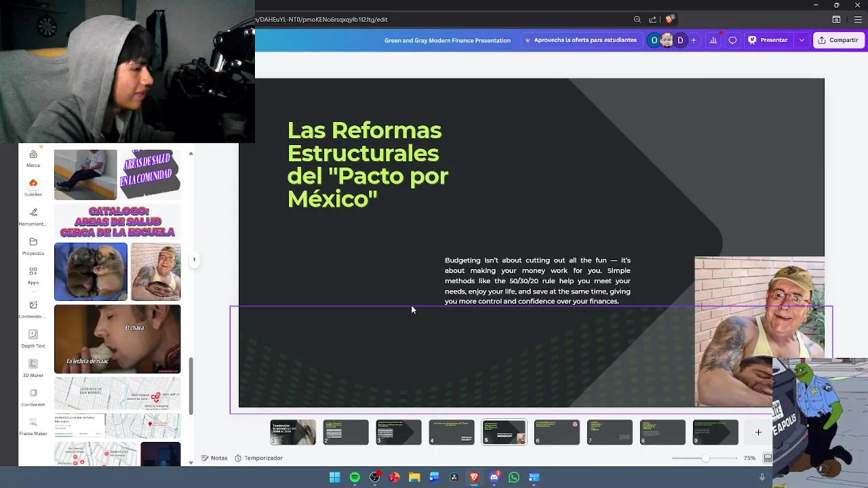868x488 pixels.
Task: Click the microphone icon in system tray
Action: [x=762, y=477]
